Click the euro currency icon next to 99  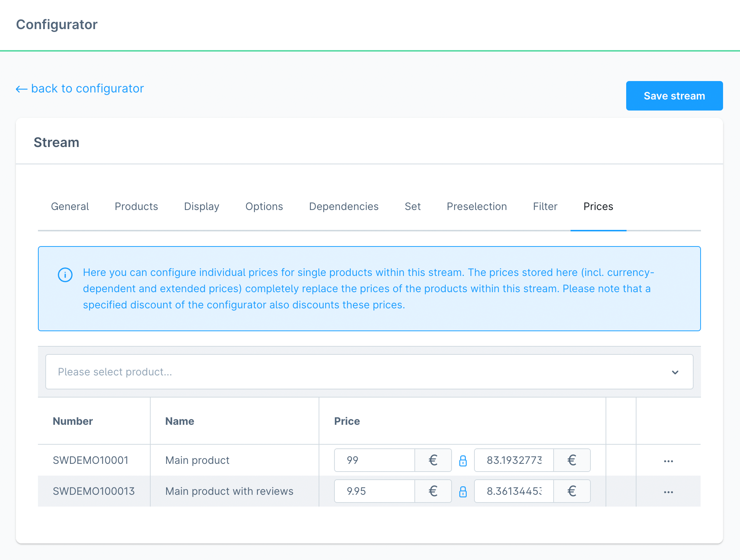pyautogui.click(x=433, y=459)
